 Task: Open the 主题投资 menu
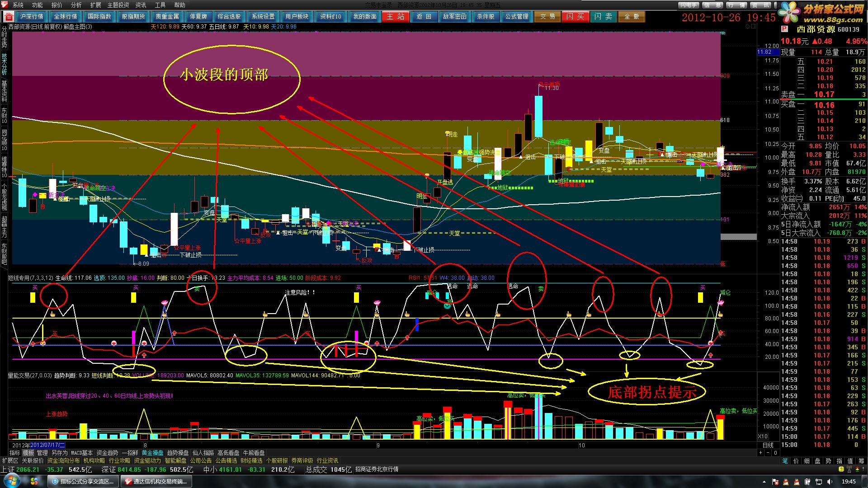118,5
